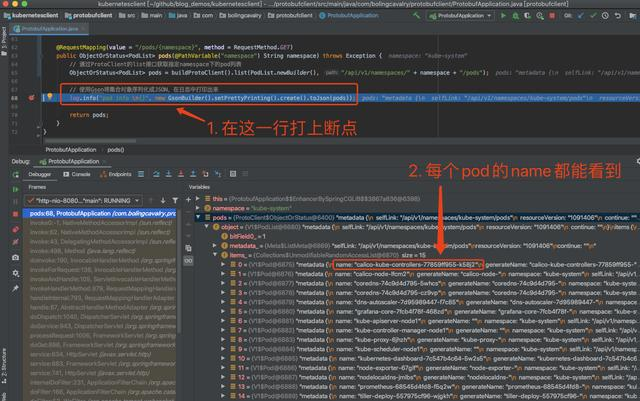The width and height of the screenshot is (640, 401).
Task: Click the red Force Step Into icon
Action: point(181,174)
